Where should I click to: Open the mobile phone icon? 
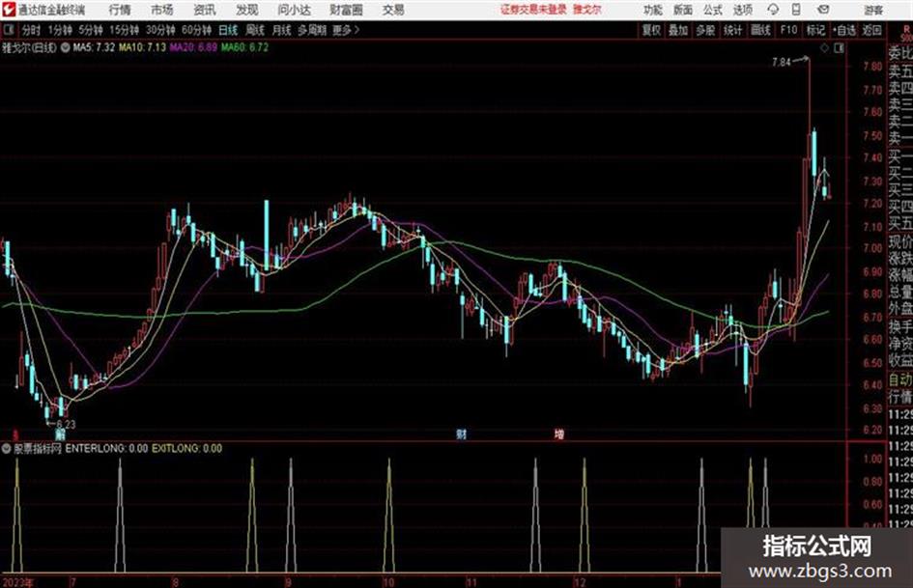[796, 10]
